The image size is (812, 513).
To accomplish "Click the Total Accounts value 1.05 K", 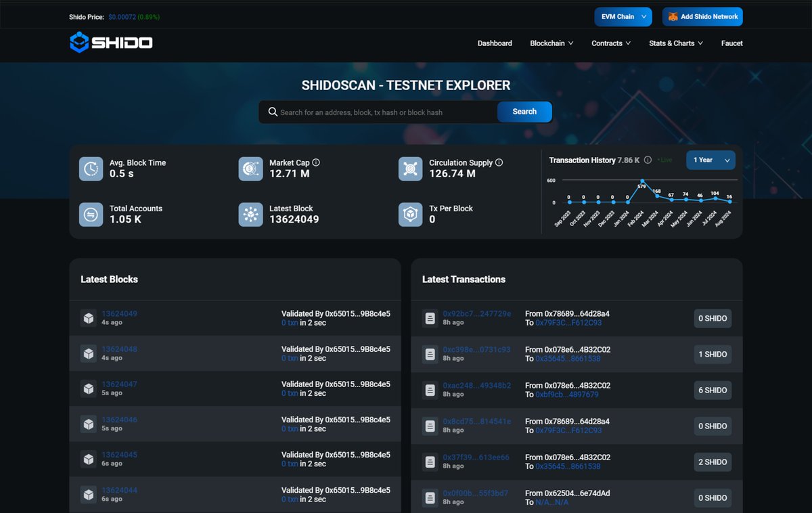I will click(125, 219).
